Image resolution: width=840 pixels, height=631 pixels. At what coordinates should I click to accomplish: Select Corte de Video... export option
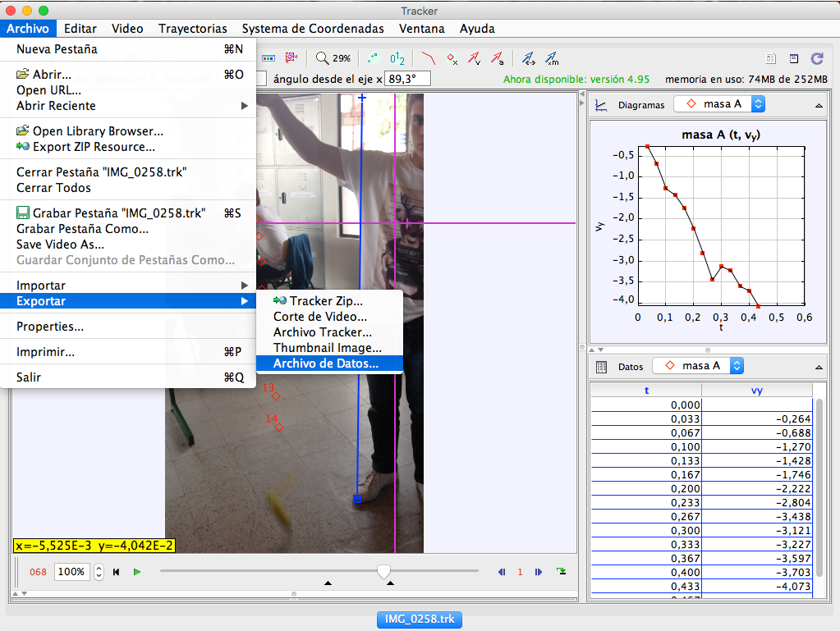tap(329, 316)
